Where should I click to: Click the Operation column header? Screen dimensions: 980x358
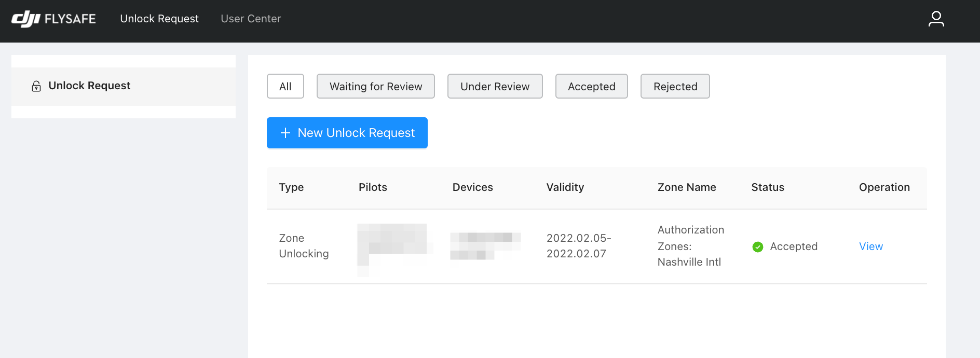(884, 187)
